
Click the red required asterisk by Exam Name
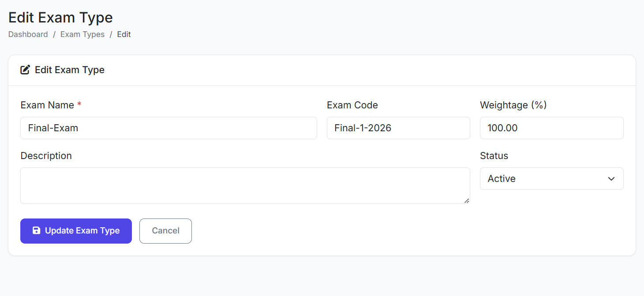pyautogui.click(x=79, y=104)
